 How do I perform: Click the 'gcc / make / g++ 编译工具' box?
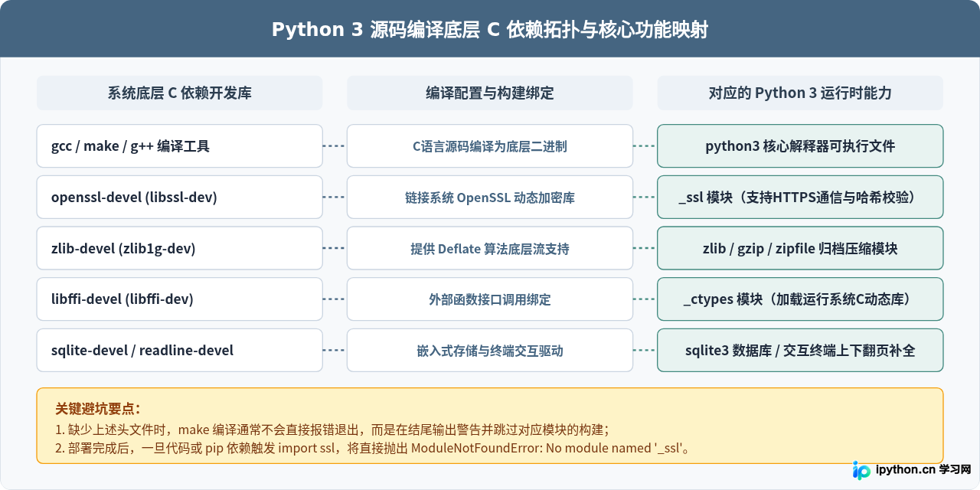[x=179, y=146]
